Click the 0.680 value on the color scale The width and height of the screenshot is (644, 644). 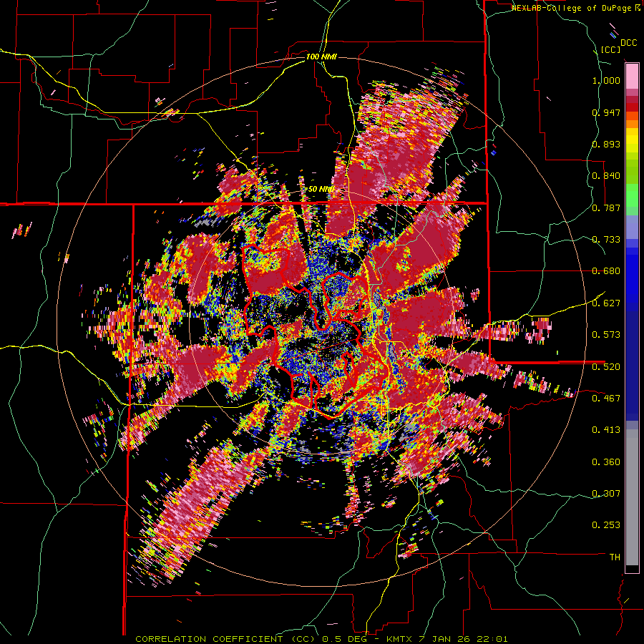coord(606,271)
